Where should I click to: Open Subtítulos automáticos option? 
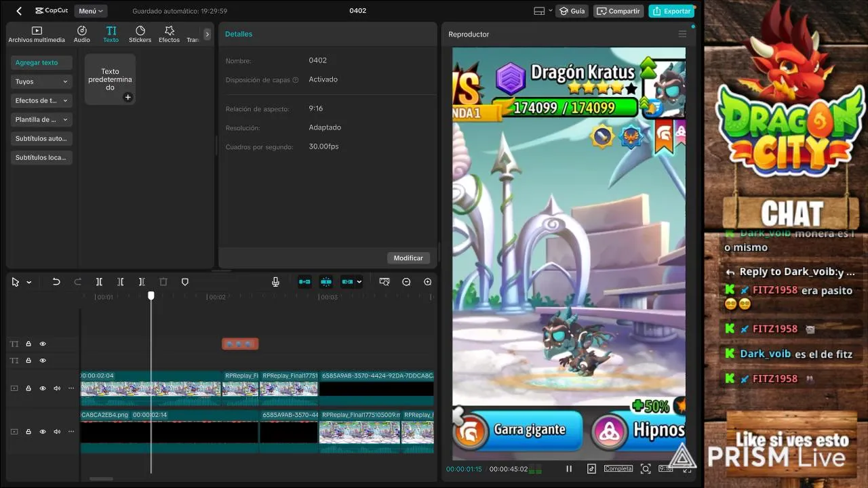tap(41, 138)
